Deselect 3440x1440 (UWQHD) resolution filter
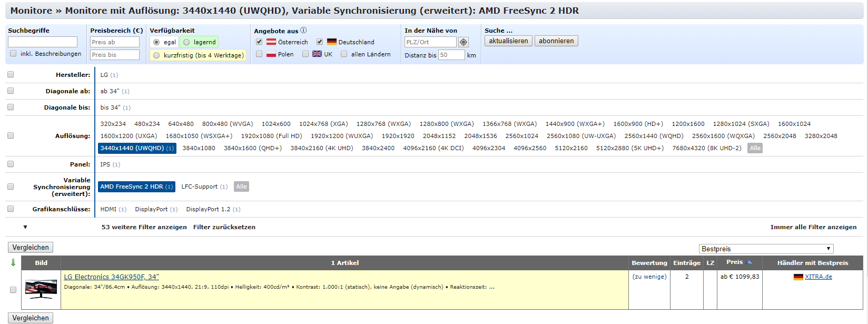 [137, 148]
